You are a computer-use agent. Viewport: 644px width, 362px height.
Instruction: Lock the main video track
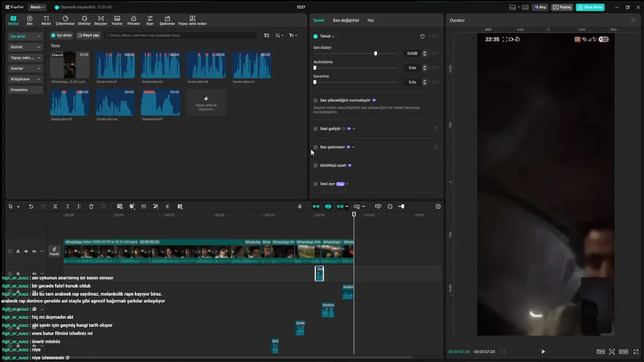[18, 251]
